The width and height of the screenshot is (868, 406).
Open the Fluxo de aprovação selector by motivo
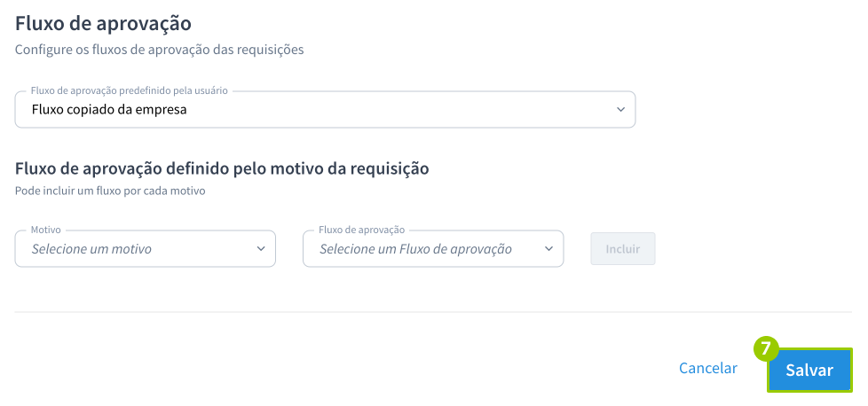[432, 249]
